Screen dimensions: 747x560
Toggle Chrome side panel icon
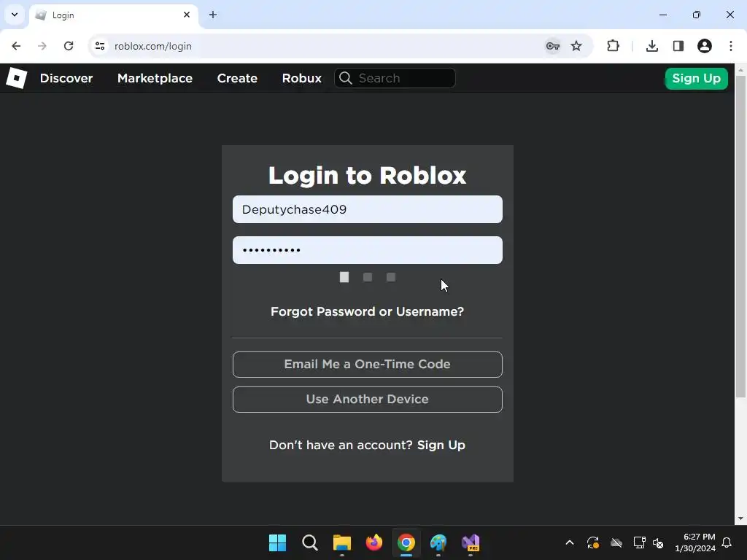(678, 46)
